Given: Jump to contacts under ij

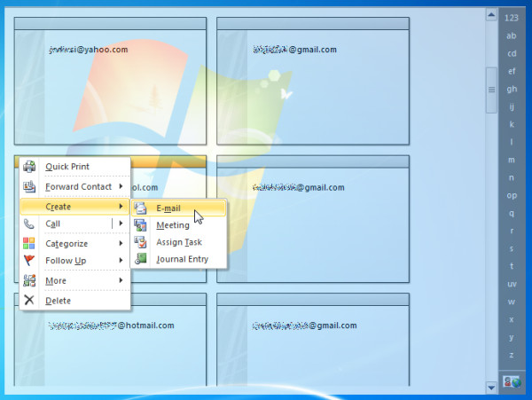Looking at the screenshot, I should point(512,106).
